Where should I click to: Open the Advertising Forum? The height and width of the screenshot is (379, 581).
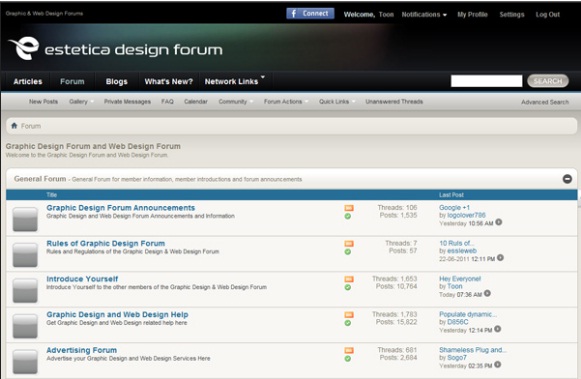(x=82, y=350)
